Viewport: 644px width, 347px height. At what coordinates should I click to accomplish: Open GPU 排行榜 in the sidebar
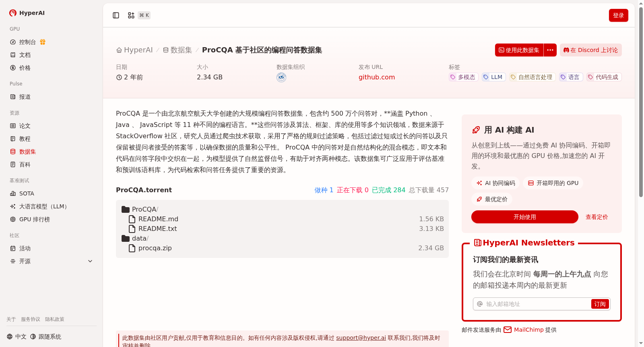coord(35,219)
